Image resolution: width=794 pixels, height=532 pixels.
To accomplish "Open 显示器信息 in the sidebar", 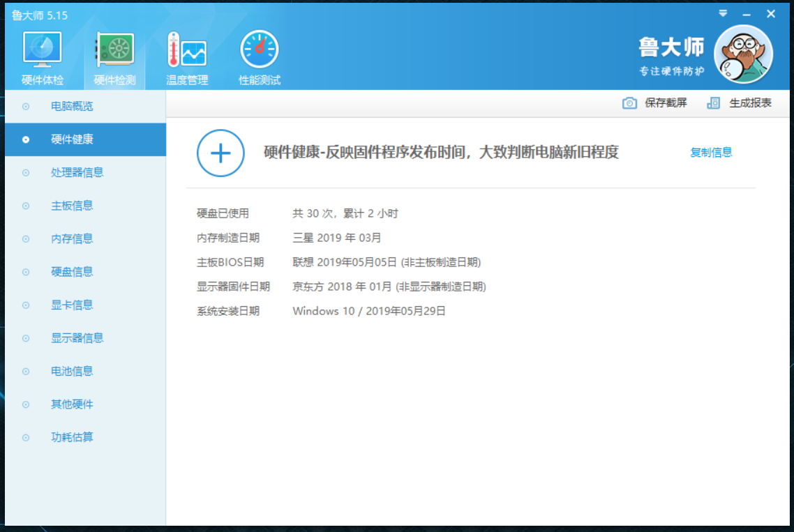I will point(86,338).
